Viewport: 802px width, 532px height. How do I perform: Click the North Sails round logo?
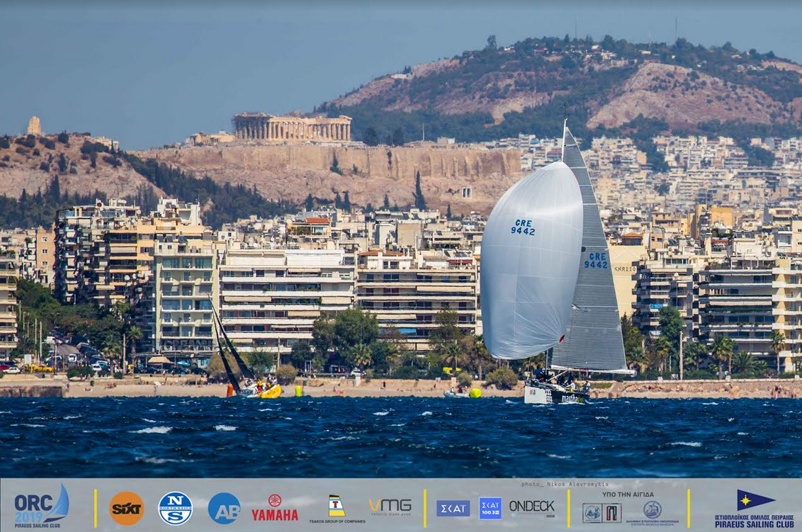coord(176,509)
